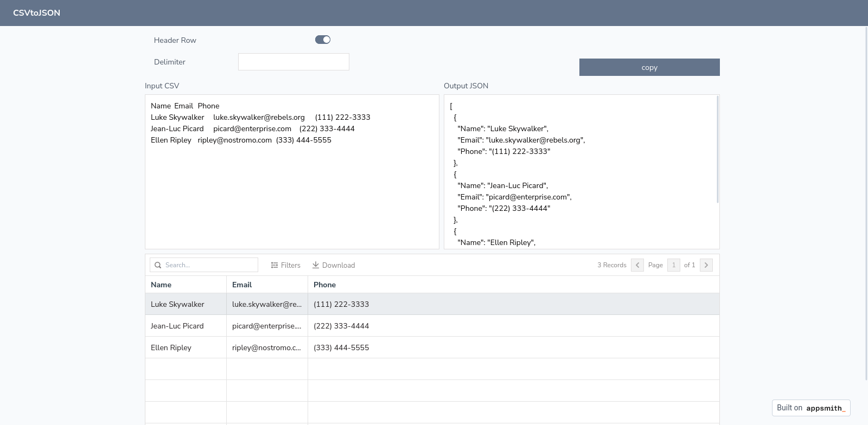This screenshot has width=868, height=425.
Task: Open the table Filters icon
Action: click(x=275, y=265)
